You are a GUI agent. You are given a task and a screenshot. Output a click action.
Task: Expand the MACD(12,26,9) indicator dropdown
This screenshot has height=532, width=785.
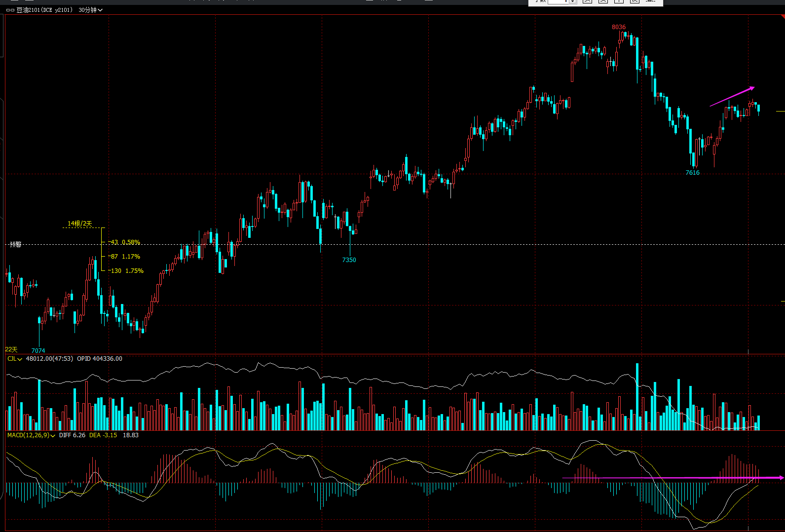coord(31,435)
